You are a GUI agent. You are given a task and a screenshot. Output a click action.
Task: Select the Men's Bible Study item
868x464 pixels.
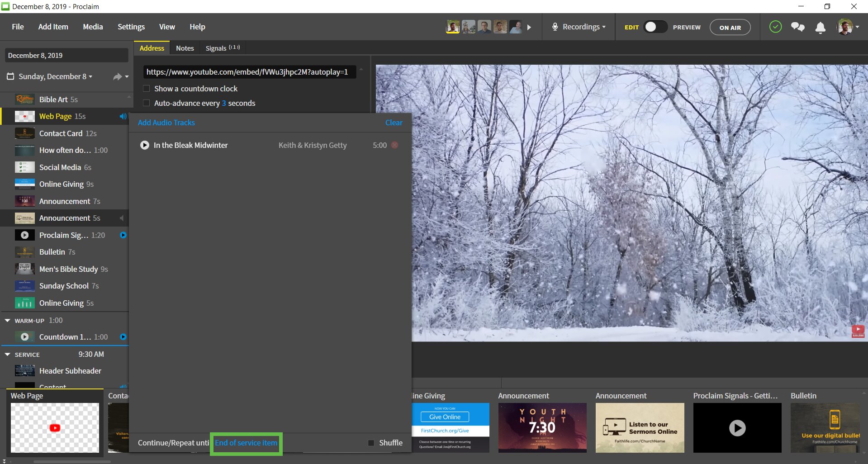click(x=65, y=269)
